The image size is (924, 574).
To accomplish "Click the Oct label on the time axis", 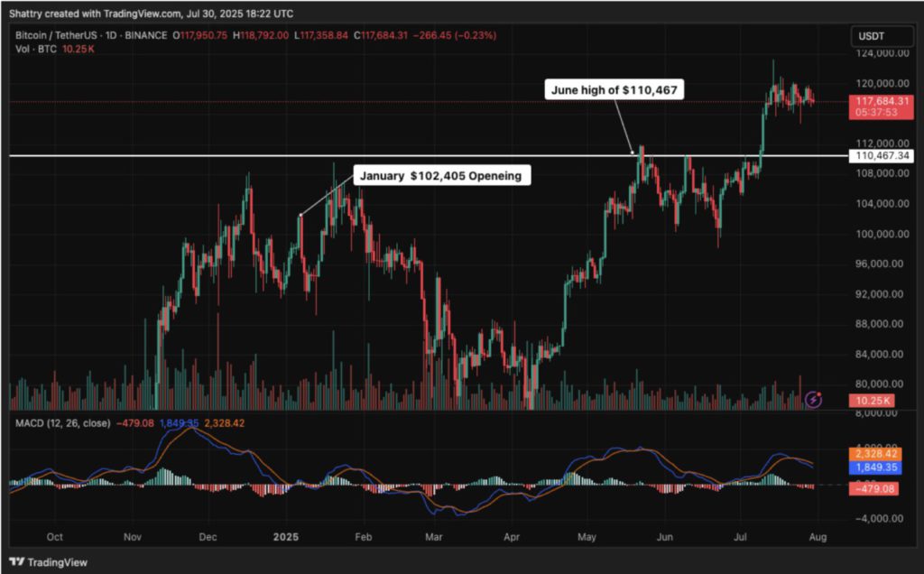I will pos(53,534).
